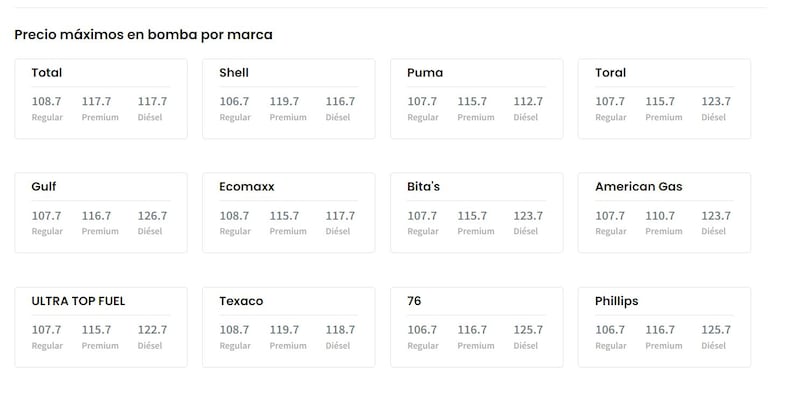Select the 76 brand heading
The height and width of the screenshot is (396, 800).
point(414,301)
